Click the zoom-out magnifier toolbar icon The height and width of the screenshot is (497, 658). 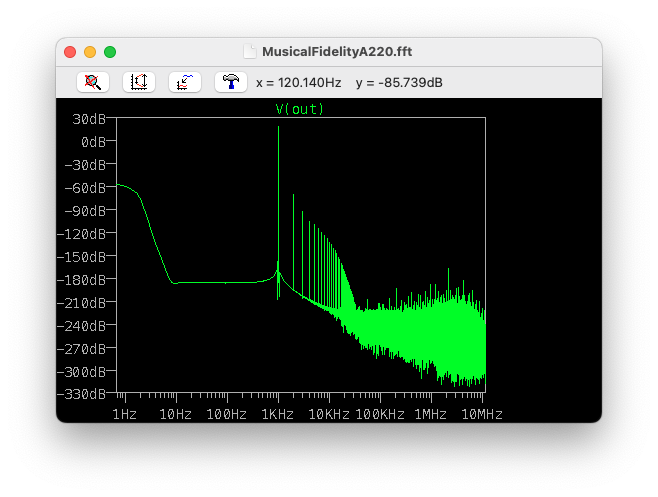(93, 82)
